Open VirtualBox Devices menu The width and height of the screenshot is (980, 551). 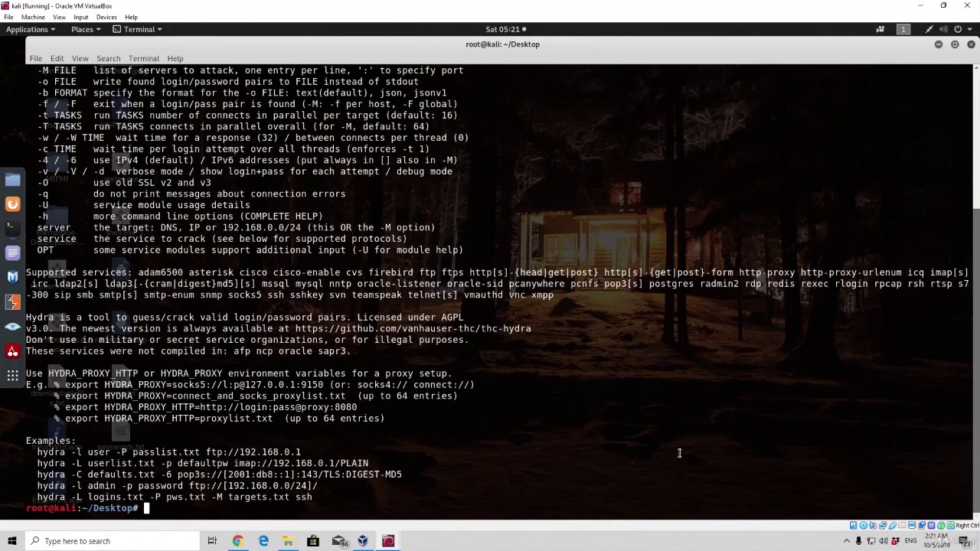106,17
